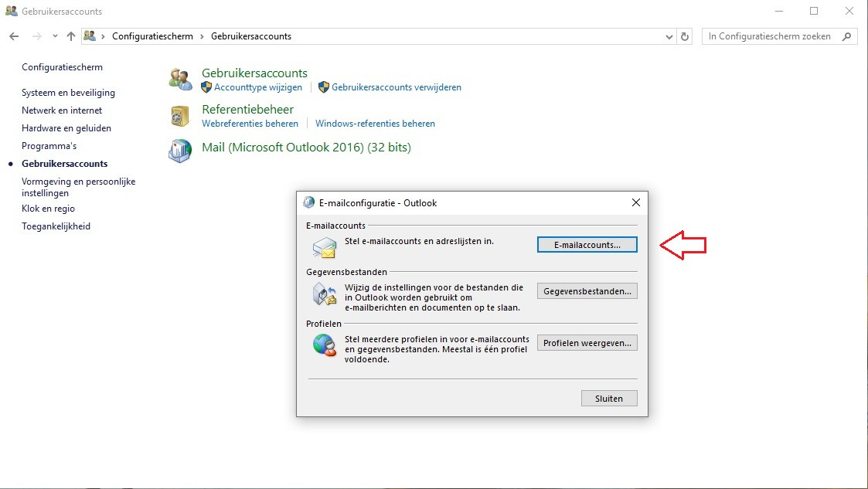
Task: Open Mail (Microsoft Outlook 2016) (32 bits)
Action: [x=306, y=147]
